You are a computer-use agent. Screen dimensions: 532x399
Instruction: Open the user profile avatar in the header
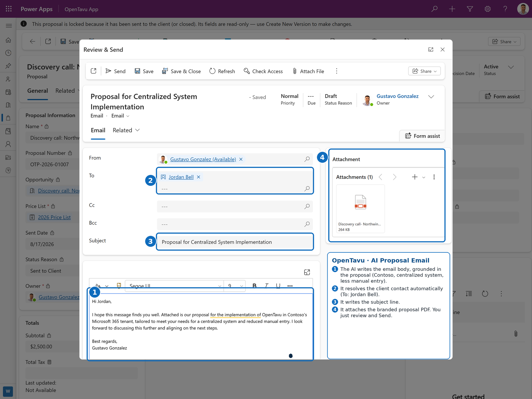(x=523, y=9)
